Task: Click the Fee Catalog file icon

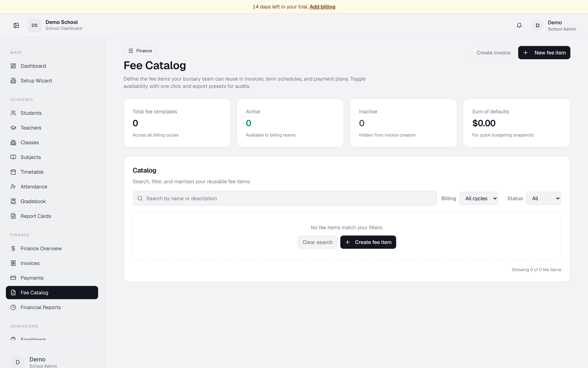Action: pyautogui.click(x=13, y=293)
